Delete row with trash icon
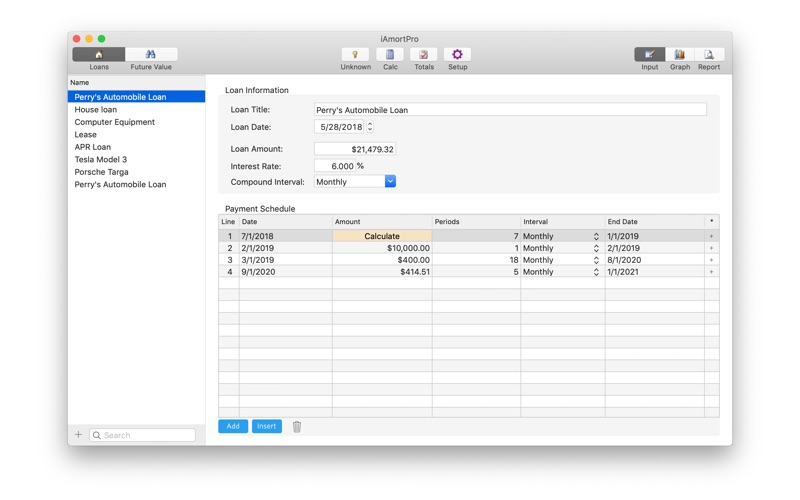800x500 pixels. click(297, 427)
